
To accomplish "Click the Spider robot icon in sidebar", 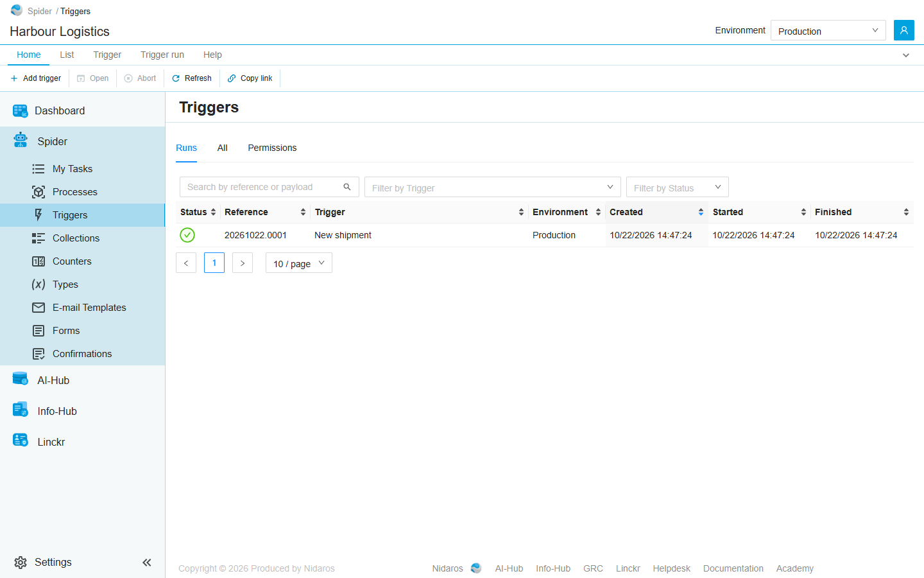I will (x=21, y=140).
